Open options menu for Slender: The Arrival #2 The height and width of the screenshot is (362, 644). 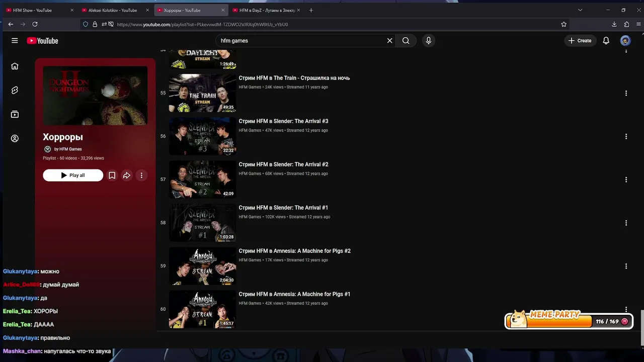626,179
